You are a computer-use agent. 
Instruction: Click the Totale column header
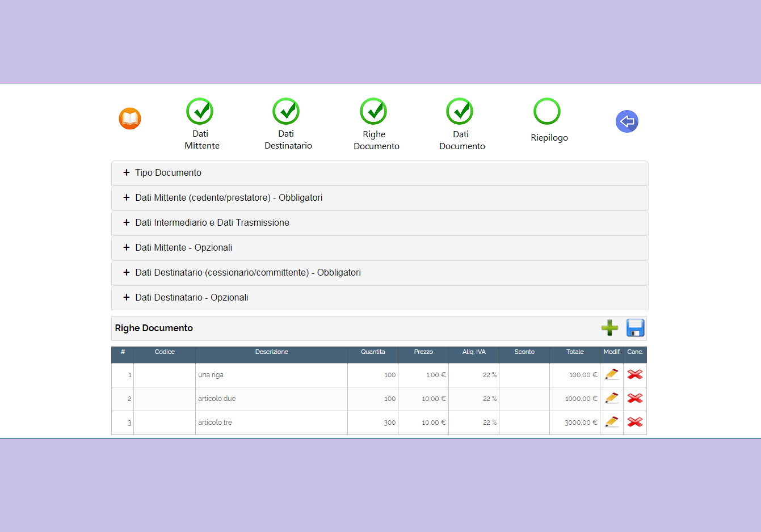[575, 354]
